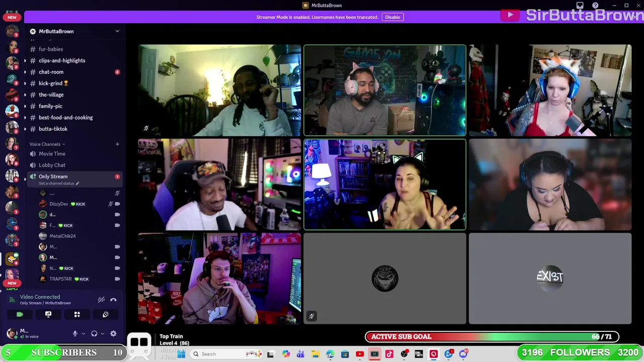
Task: Mute the microphone in user panel
Action: 75,333
